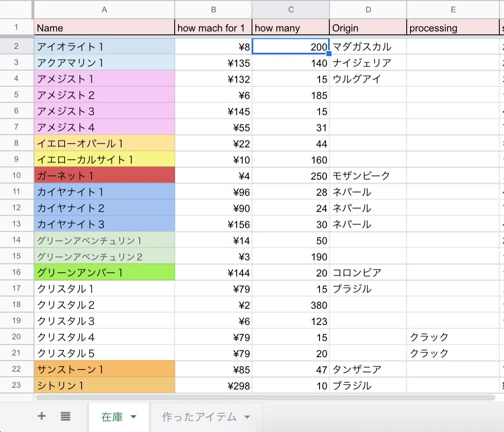Select the green グリーンアンバー１ cell
Screen dimensions: 504x432
point(104,272)
